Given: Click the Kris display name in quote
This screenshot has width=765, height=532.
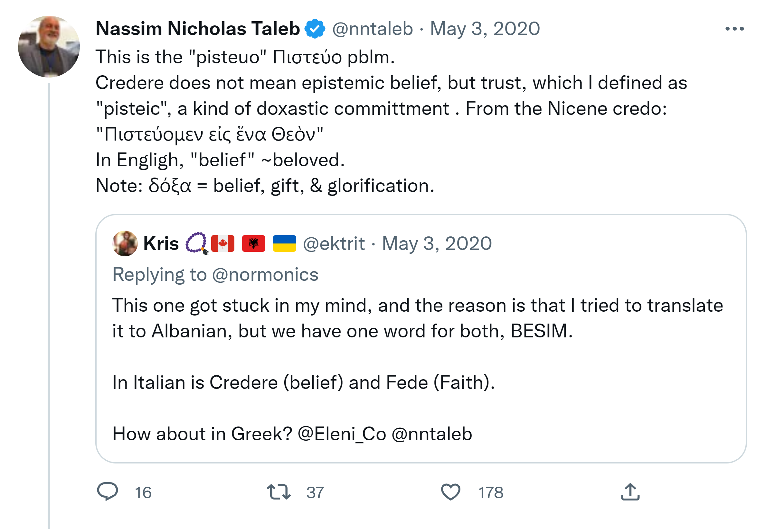Looking at the screenshot, I should pos(161,243).
